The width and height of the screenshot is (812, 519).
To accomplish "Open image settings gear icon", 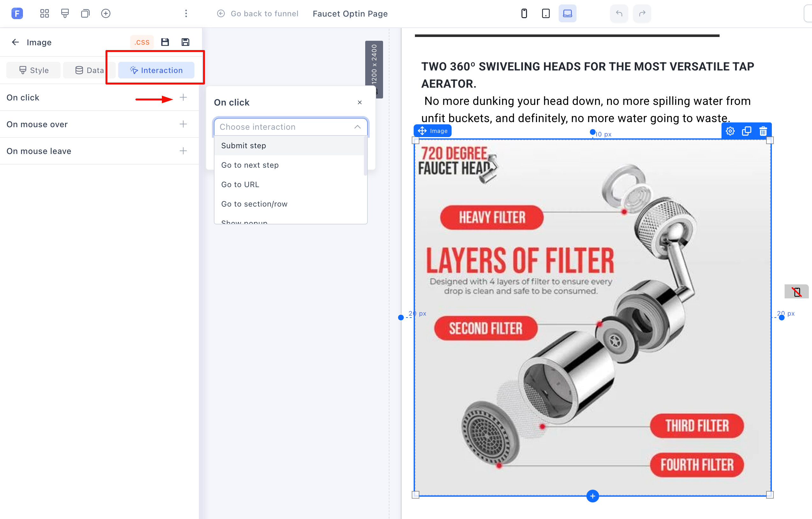I will [730, 131].
